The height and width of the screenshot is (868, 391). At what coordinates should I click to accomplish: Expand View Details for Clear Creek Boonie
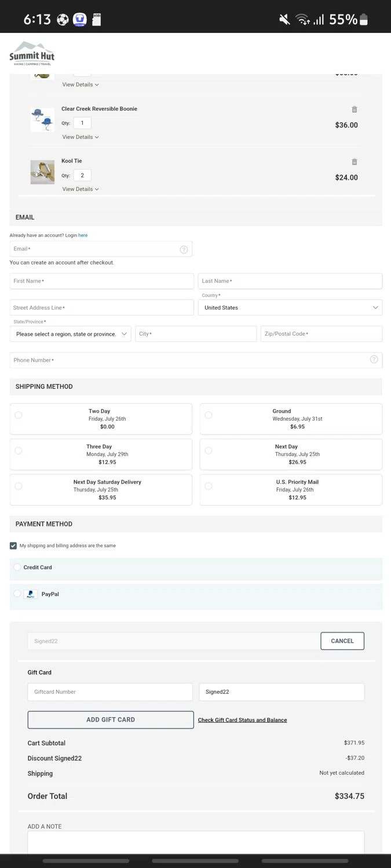[x=81, y=137]
